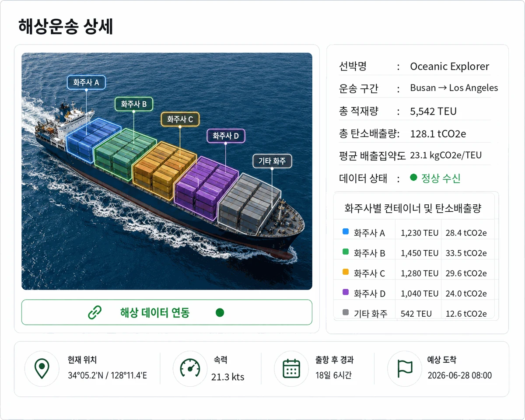Click the 해상운송 상세 page title

[x=66, y=27]
